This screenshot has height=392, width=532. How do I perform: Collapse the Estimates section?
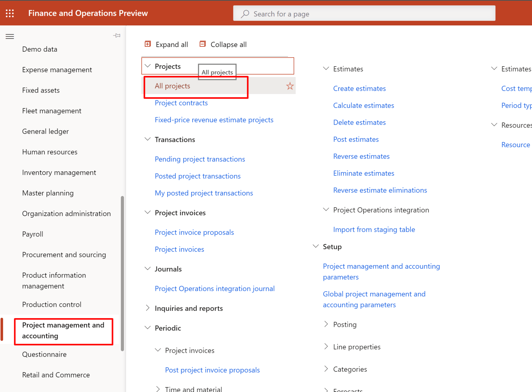pyautogui.click(x=326, y=68)
